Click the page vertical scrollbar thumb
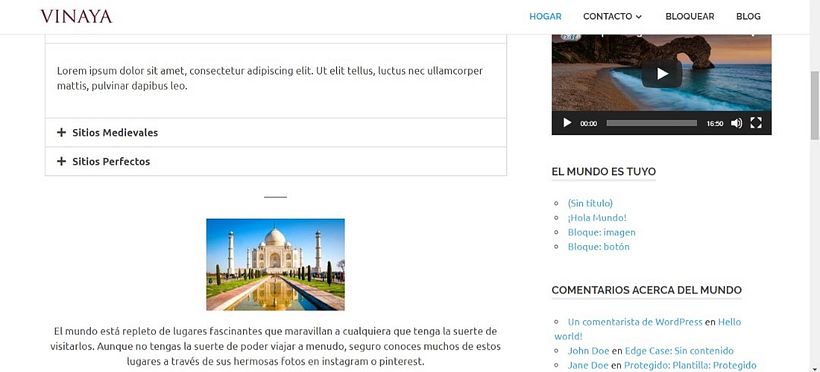The width and height of the screenshot is (820, 372). tap(814, 105)
